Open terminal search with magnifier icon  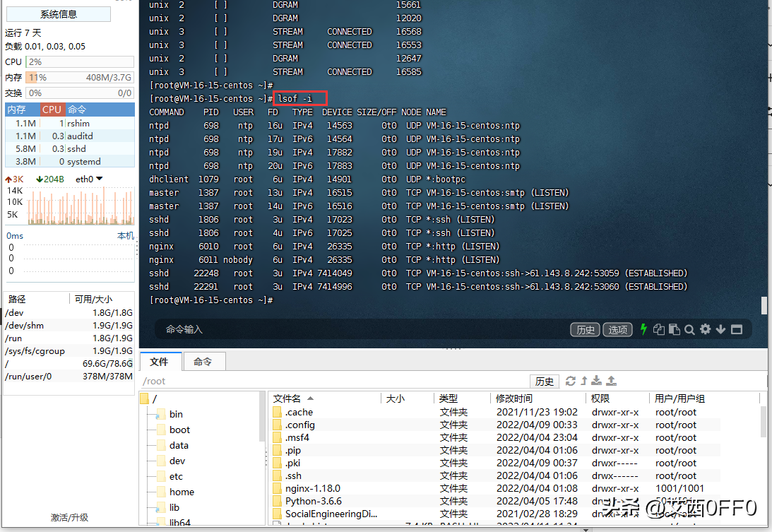689,329
